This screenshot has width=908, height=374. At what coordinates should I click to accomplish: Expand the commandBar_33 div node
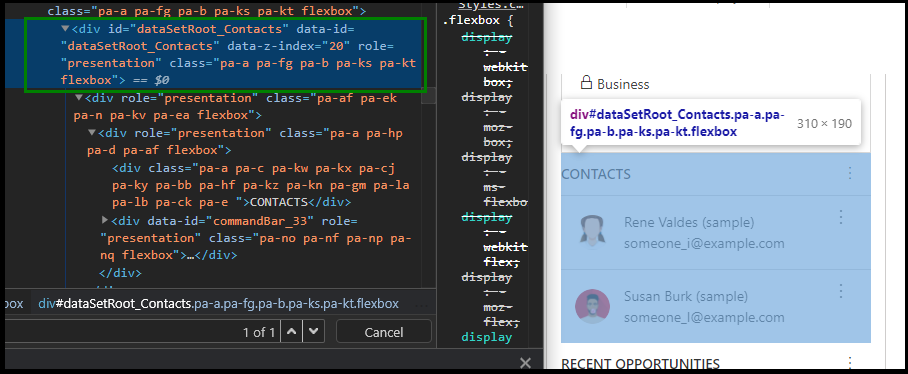click(105, 220)
